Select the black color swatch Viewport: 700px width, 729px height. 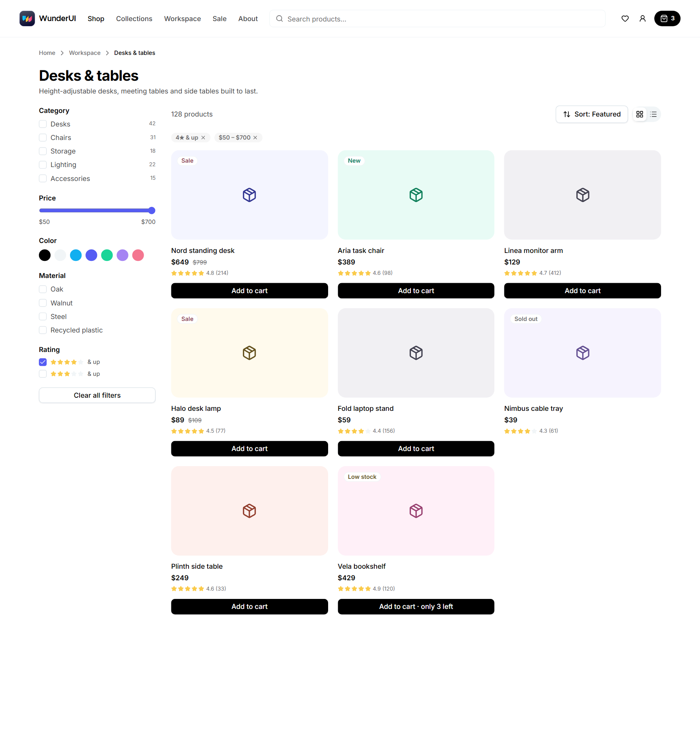45,255
